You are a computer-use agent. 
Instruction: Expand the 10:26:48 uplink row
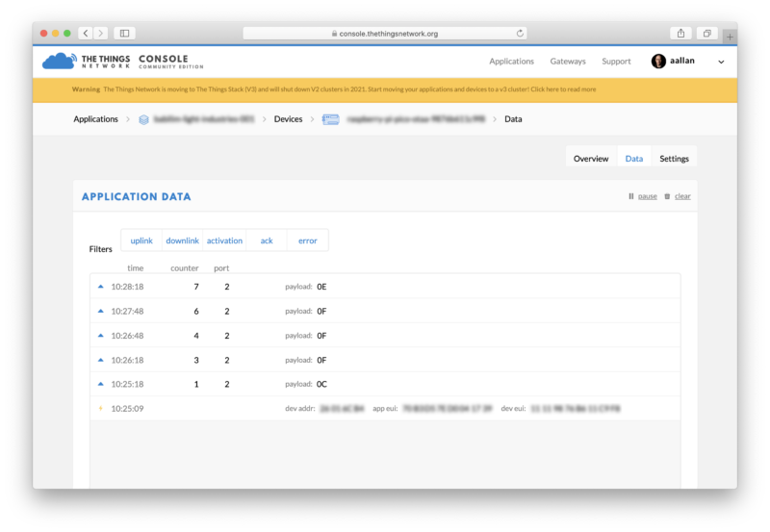pos(385,336)
